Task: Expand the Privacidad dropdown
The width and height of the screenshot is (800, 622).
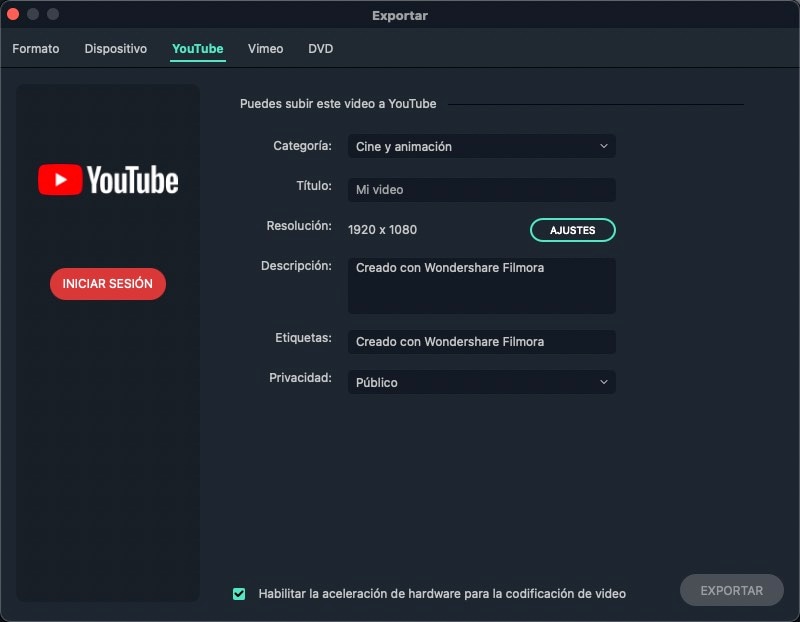Action: [482, 382]
